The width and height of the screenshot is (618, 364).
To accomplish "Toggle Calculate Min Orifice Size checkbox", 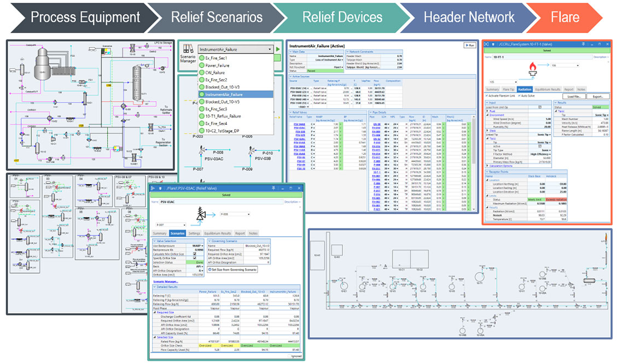I will pos(195,254).
